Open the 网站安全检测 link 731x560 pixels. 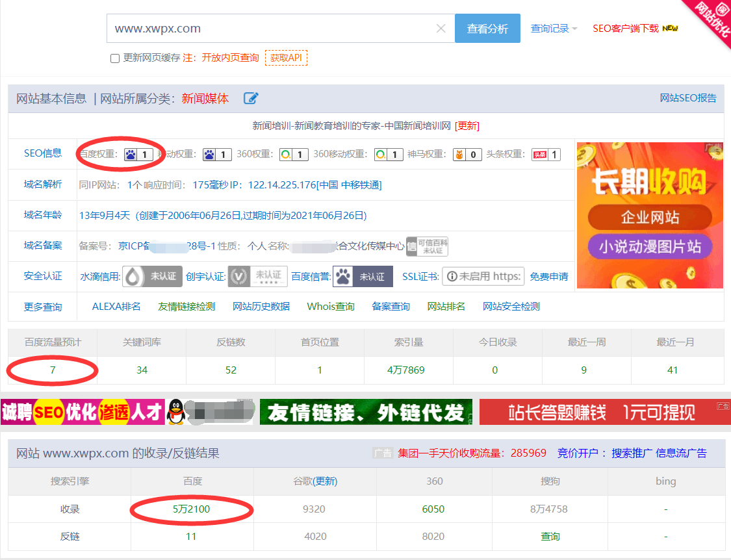[x=511, y=307]
